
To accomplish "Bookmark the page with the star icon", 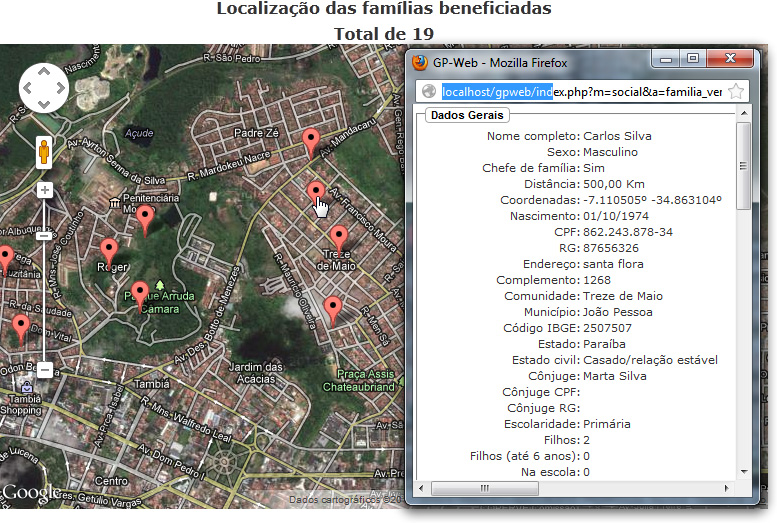I will click(736, 91).
